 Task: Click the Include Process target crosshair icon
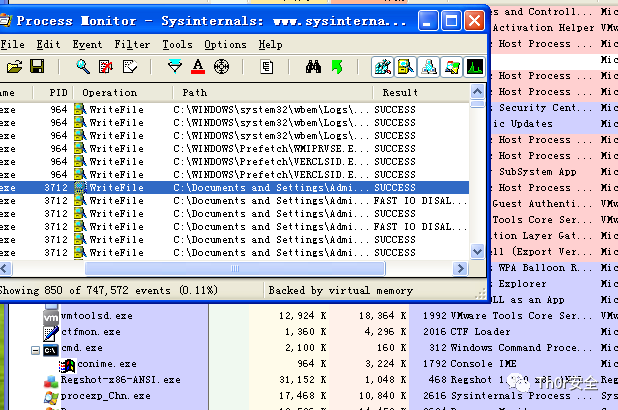221,67
